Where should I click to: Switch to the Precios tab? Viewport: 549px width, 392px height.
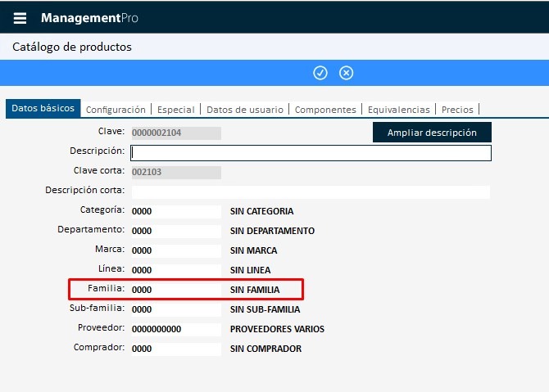coord(457,109)
